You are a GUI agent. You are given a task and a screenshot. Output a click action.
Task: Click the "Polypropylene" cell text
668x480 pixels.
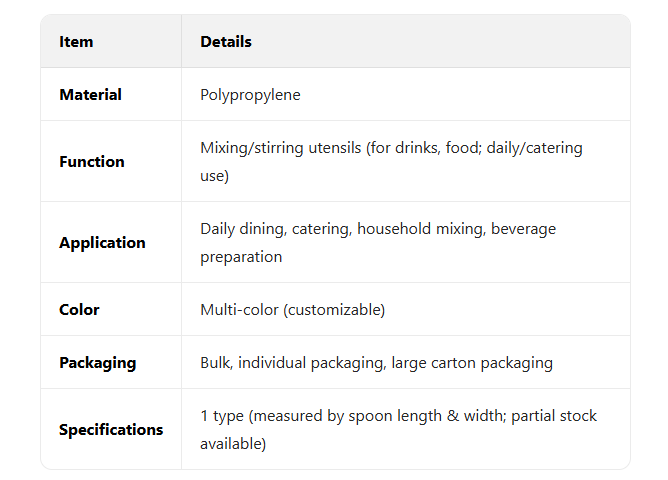[250, 95]
